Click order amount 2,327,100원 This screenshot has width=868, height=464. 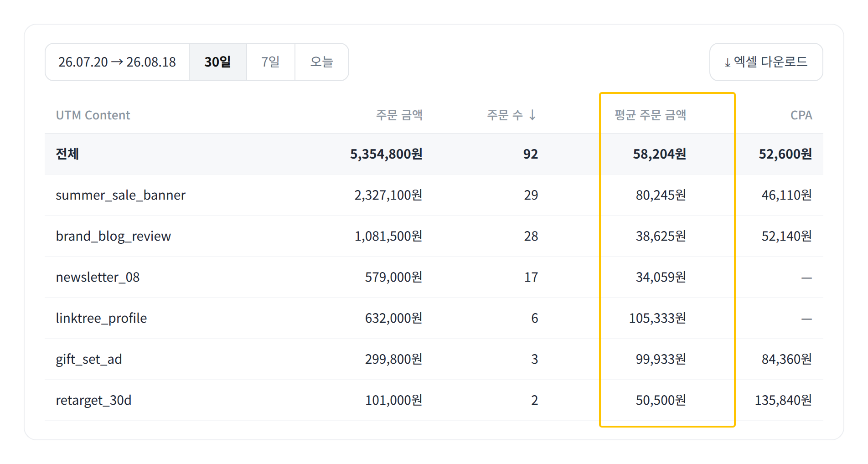point(388,195)
